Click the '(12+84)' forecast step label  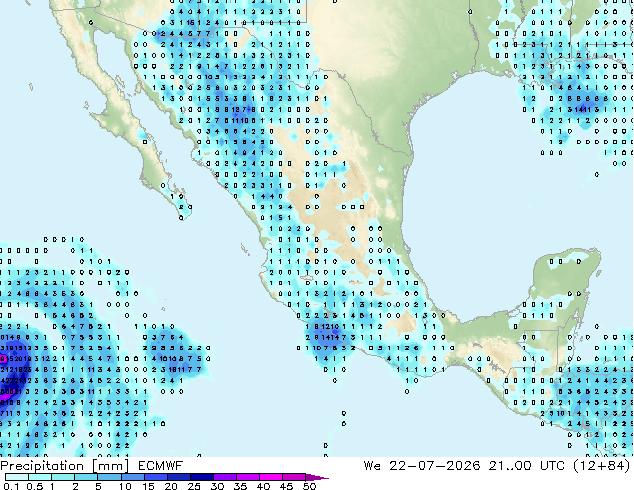pos(602,466)
